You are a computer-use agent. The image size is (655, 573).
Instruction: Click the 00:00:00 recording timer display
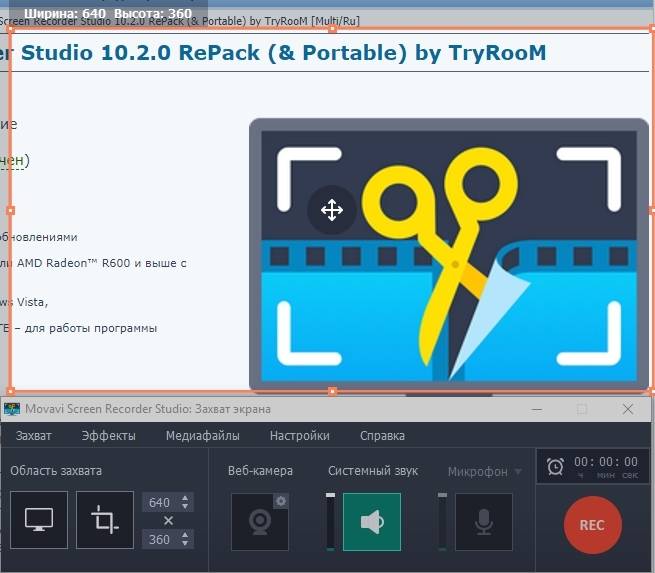click(x=606, y=462)
